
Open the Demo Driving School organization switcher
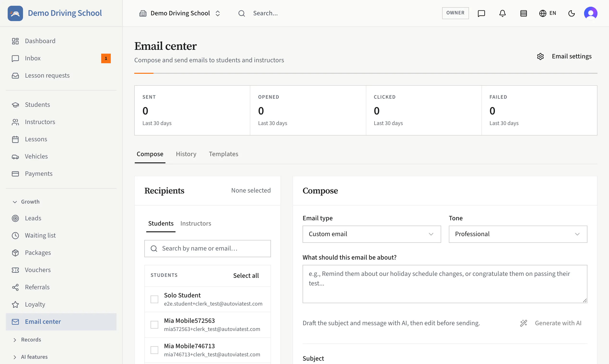click(180, 13)
